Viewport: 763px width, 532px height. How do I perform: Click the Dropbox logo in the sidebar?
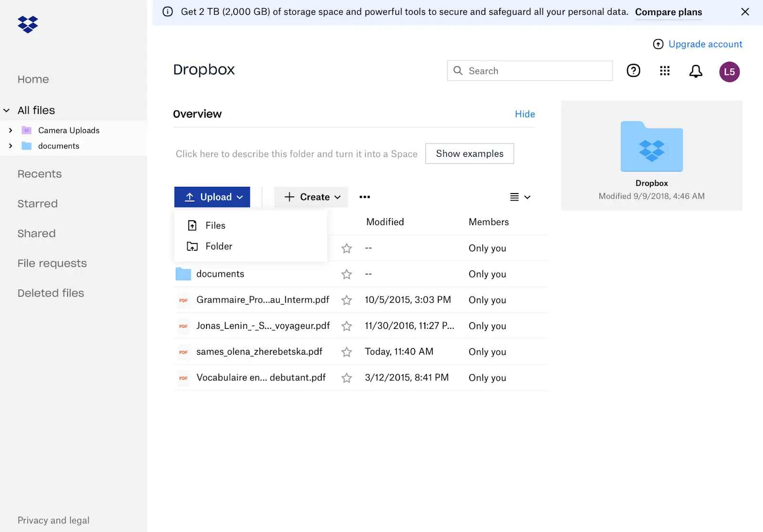point(27,24)
